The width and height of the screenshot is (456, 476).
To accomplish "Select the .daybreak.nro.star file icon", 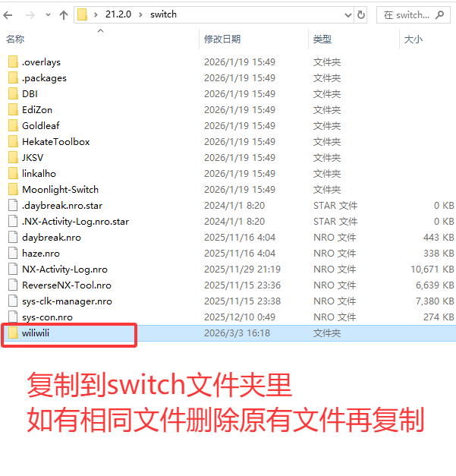I will point(13,206).
